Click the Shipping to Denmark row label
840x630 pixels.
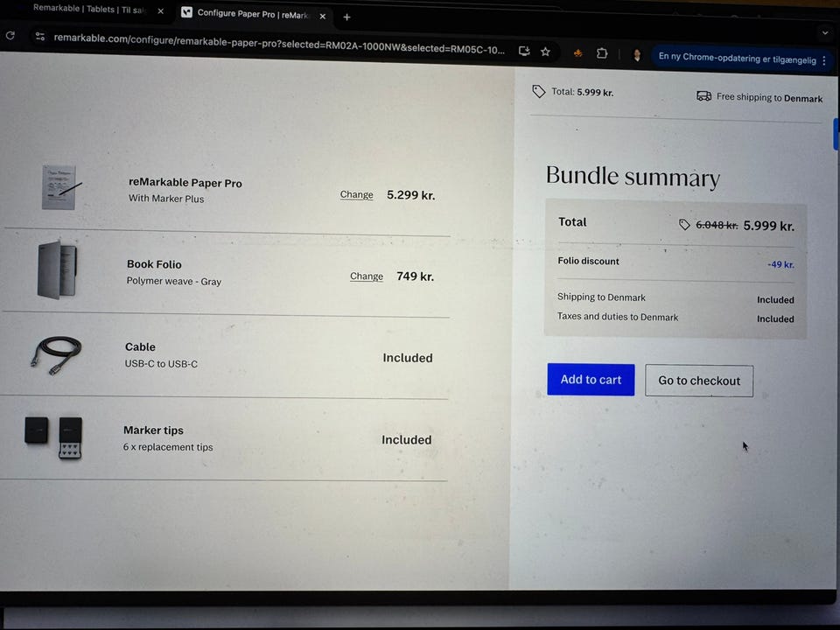coord(601,297)
